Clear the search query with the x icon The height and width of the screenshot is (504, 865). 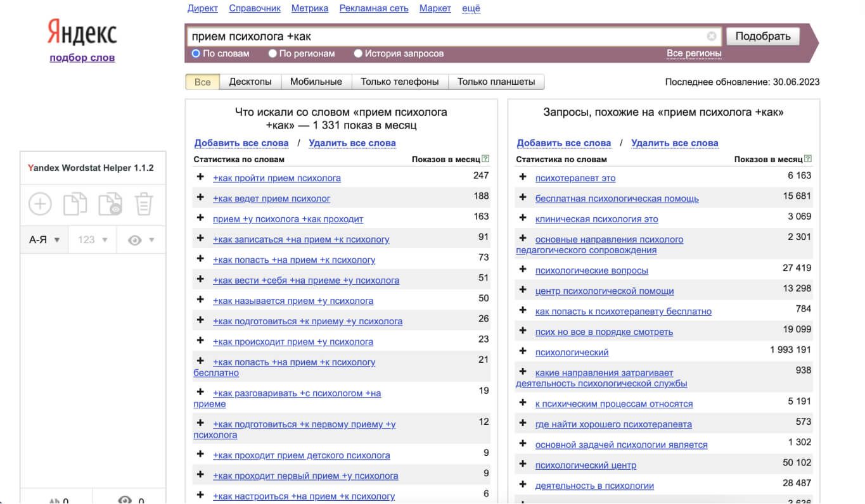[x=711, y=36]
